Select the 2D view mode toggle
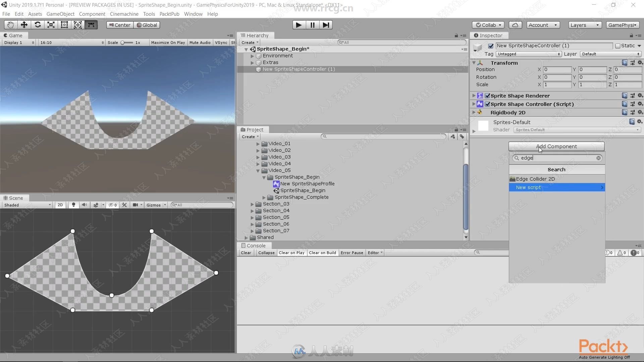 (x=61, y=205)
